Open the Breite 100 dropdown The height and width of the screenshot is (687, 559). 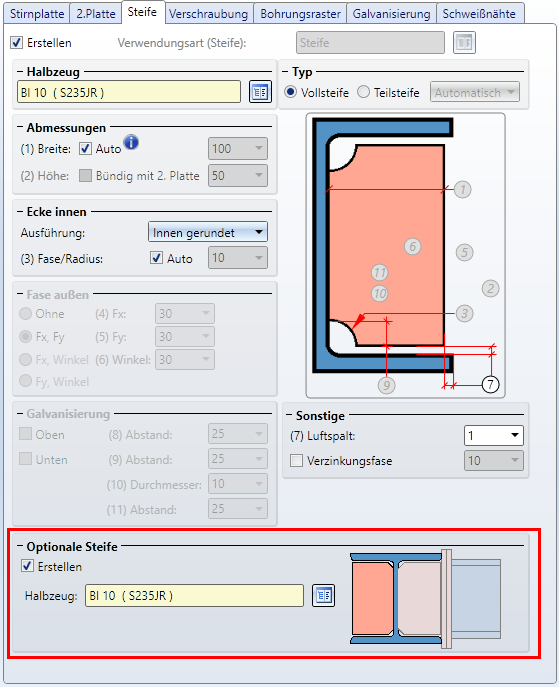pos(238,149)
